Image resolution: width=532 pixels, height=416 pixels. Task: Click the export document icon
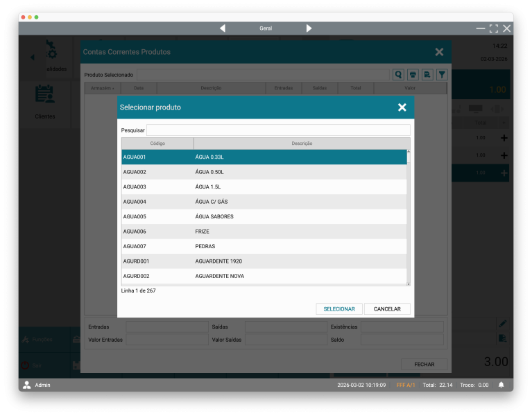[427, 75]
